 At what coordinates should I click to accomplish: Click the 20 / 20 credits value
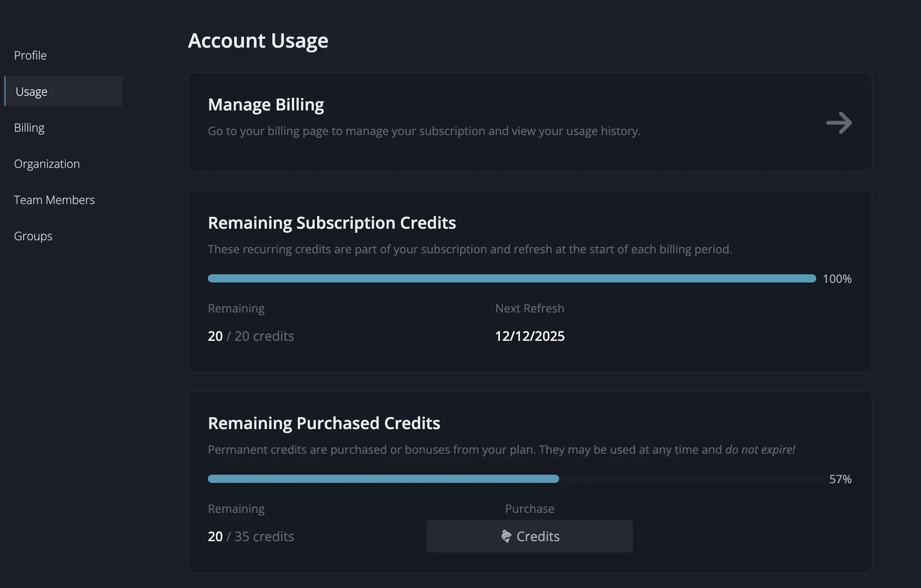coord(251,336)
